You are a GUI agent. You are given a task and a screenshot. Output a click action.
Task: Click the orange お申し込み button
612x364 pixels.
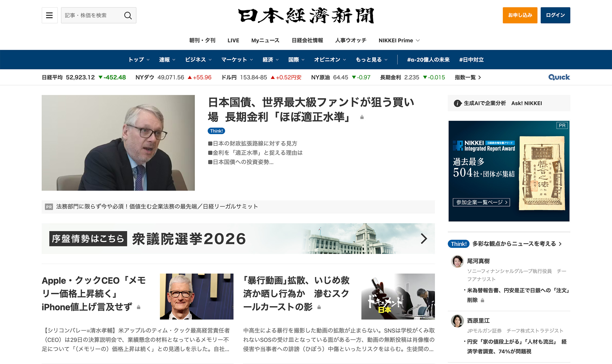tap(520, 15)
